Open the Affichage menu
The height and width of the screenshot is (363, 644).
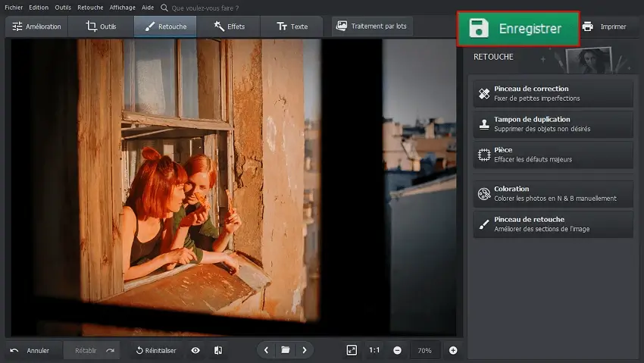[122, 8]
